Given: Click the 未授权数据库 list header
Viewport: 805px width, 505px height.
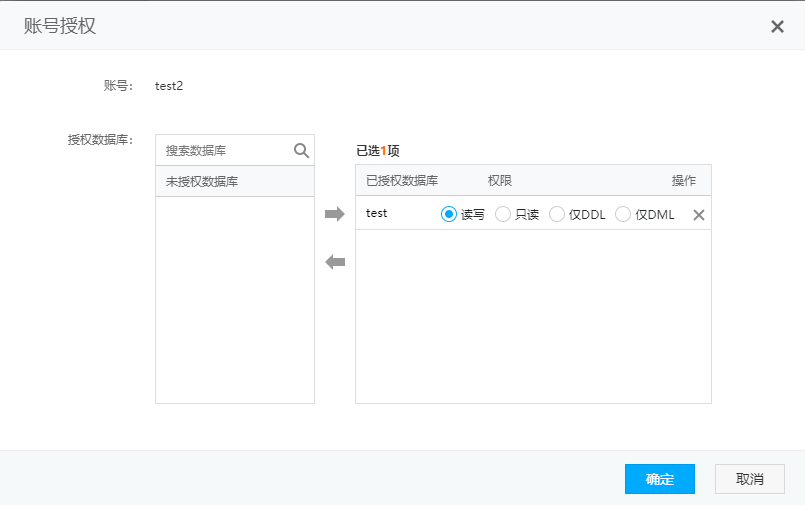Looking at the screenshot, I should (x=202, y=182).
